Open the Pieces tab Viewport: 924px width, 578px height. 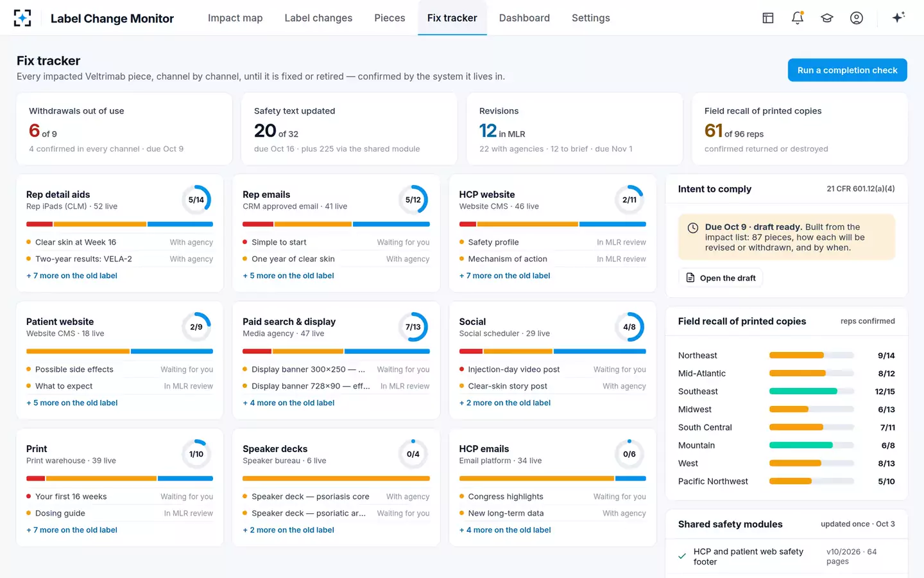pyautogui.click(x=389, y=18)
